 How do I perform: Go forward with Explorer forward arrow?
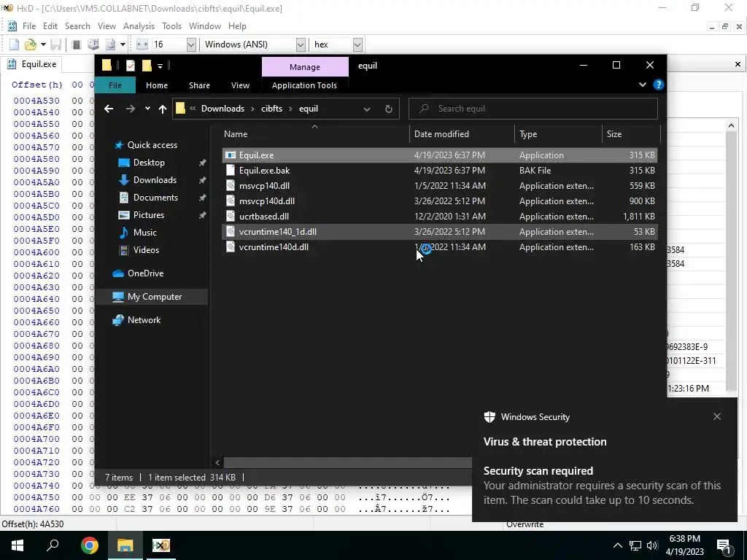pyautogui.click(x=130, y=109)
